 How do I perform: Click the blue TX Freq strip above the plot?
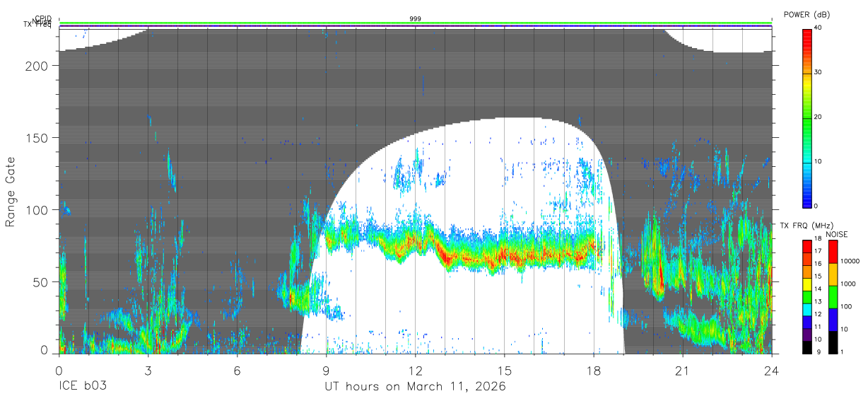pyautogui.click(x=416, y=26)
